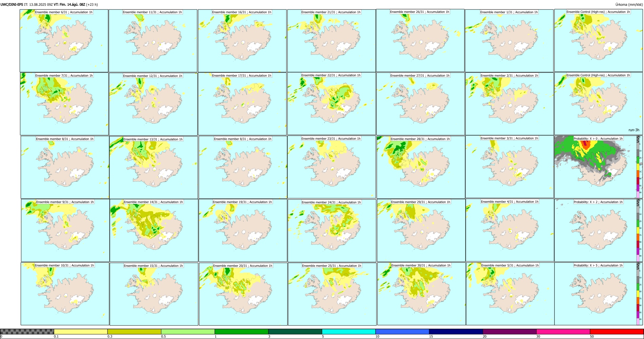
Task: Open Ensemble member 2/31 map panel
Action: (509, 104)
